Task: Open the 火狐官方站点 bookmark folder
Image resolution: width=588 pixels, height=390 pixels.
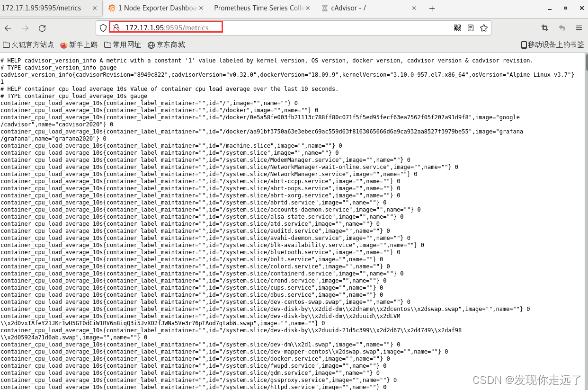Action: pyautogui.click(x=28, y=45)
